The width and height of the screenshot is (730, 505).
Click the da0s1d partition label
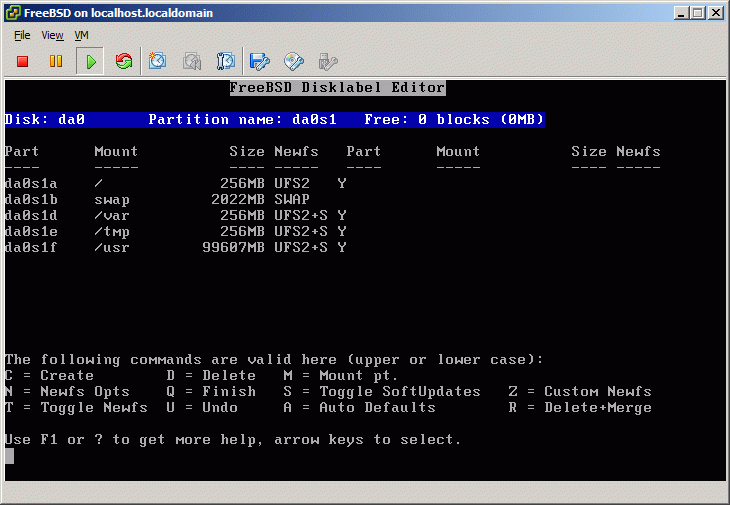(x=31, y=215)
